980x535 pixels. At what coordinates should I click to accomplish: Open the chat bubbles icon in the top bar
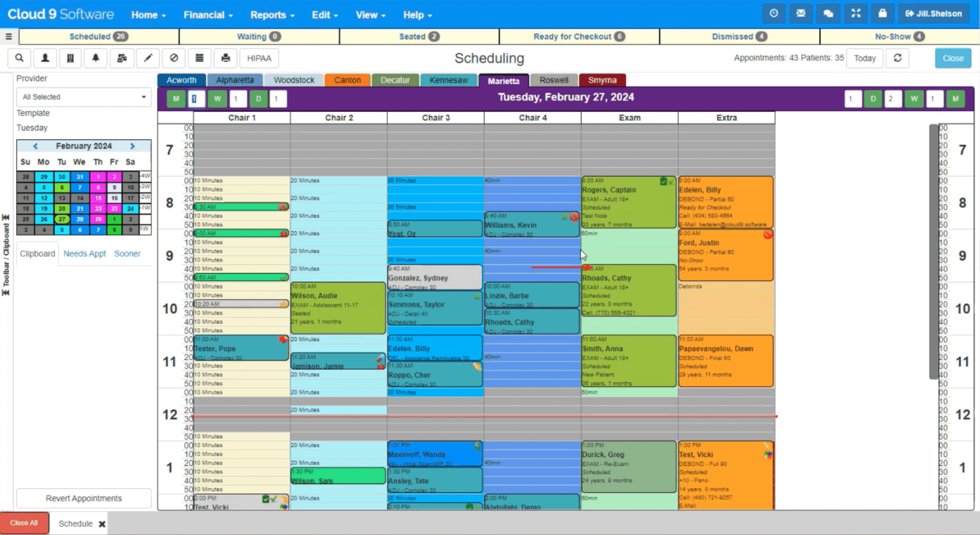828,13
